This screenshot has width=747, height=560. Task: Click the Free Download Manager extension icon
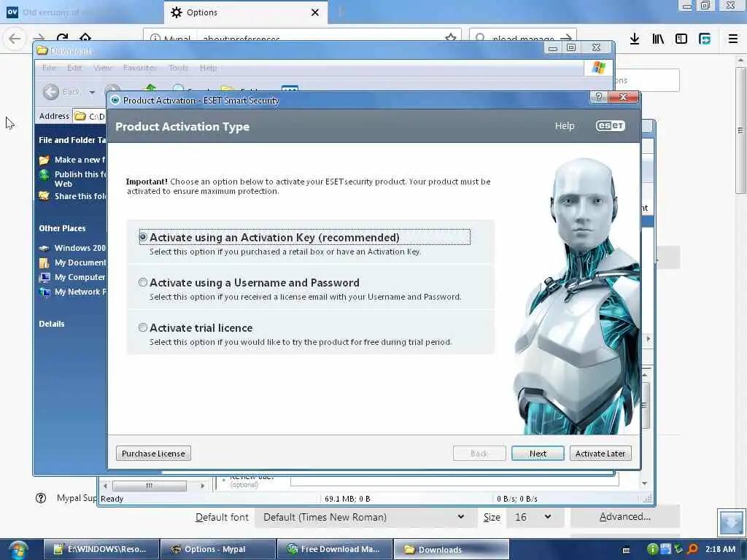tap(705, 39)
